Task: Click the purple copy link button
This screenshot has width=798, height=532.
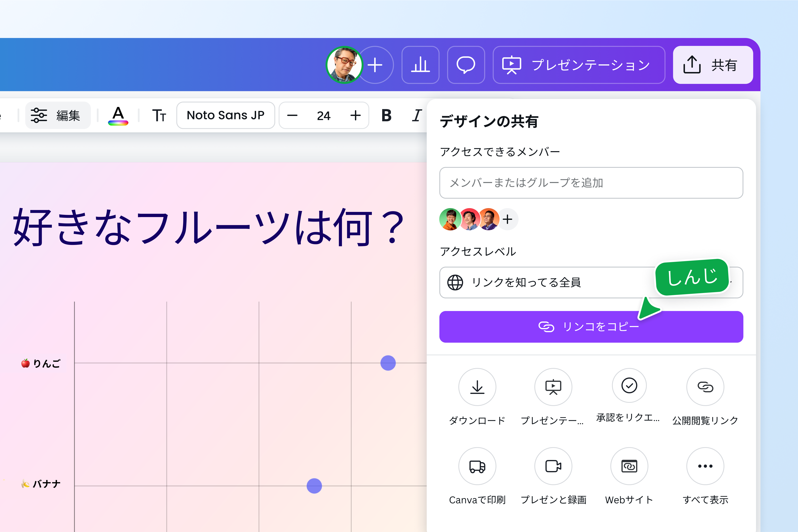Action: point(591,327)
